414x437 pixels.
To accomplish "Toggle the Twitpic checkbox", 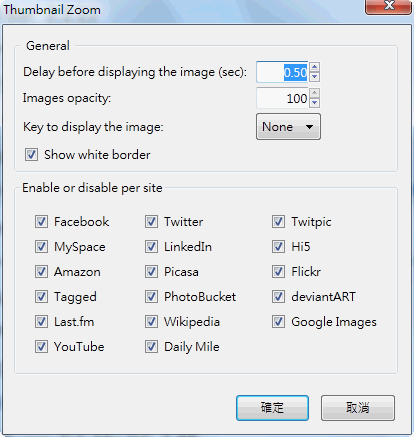I will tap(278, 222).
